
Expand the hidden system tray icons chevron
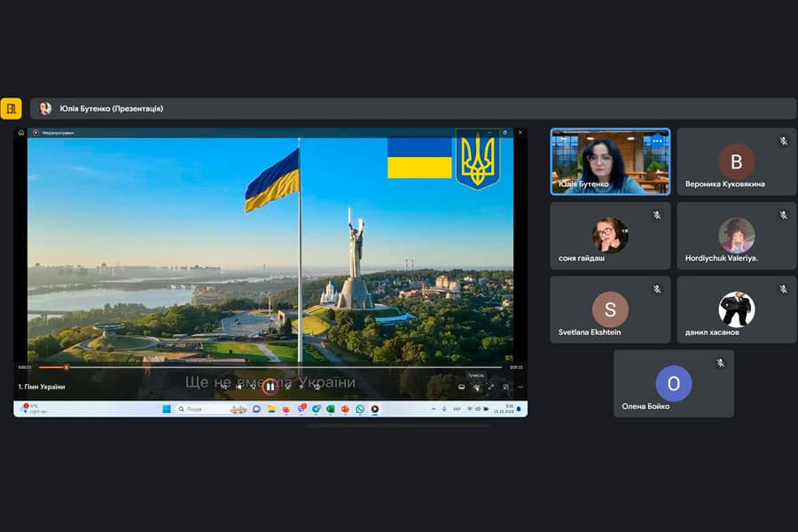[x=433, y=409]
